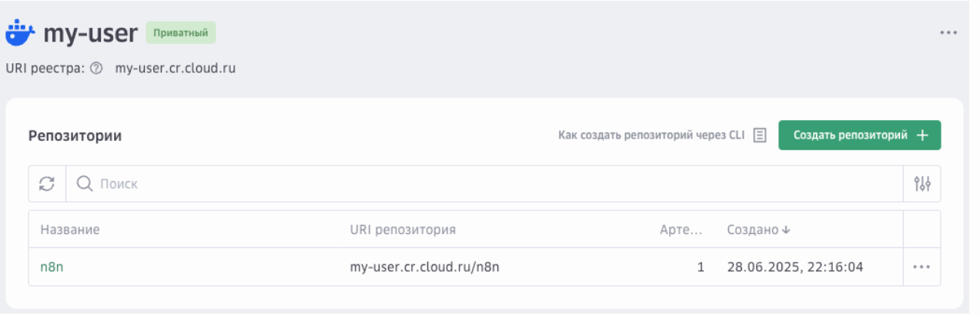Open Как создать репозиторий через CLI link
The height and width of the screenshot is (315, 980).
point(652,136)
